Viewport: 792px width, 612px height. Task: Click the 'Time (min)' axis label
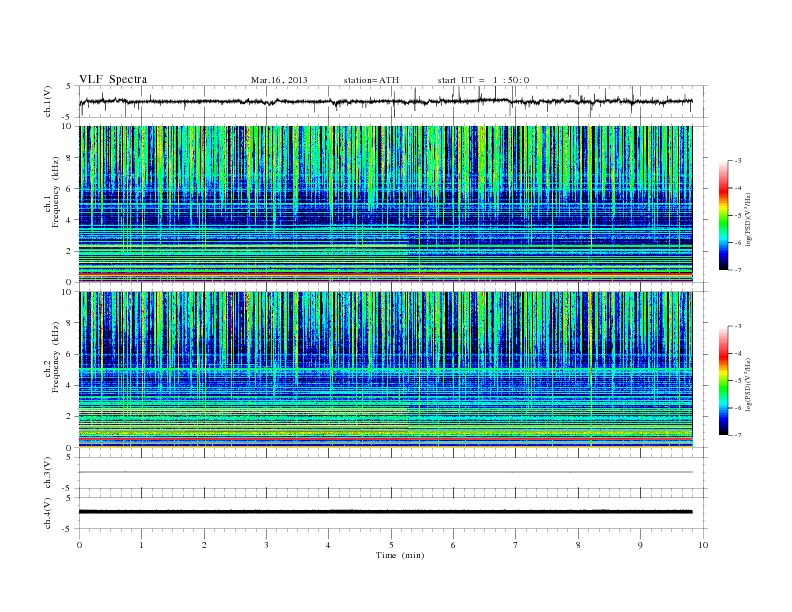[x=400, y=555]
